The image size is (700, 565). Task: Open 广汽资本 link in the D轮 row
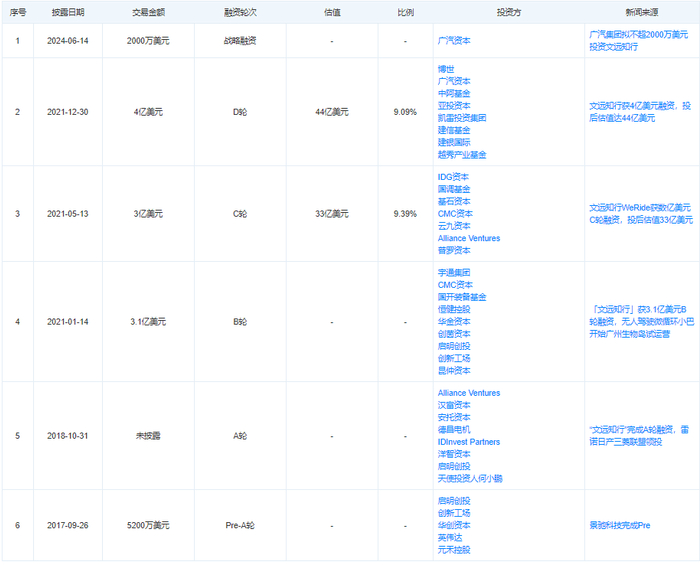(454, 81)
